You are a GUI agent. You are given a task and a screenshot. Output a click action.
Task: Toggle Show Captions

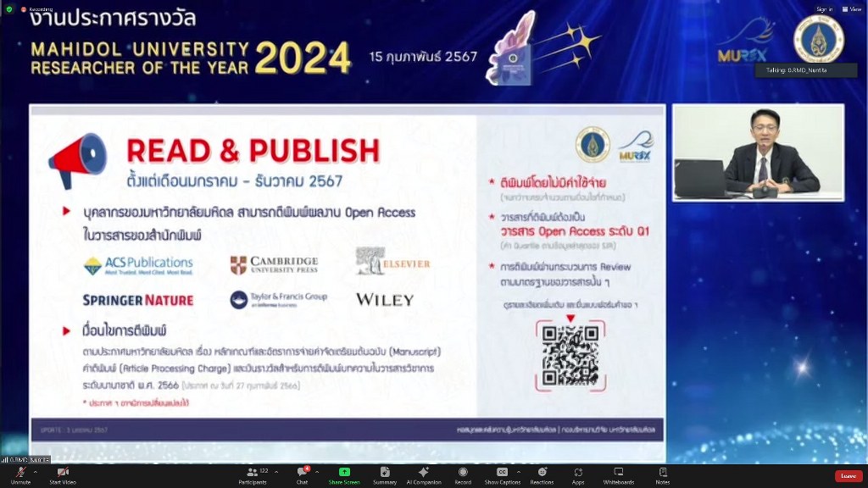(x=502, y=474)
